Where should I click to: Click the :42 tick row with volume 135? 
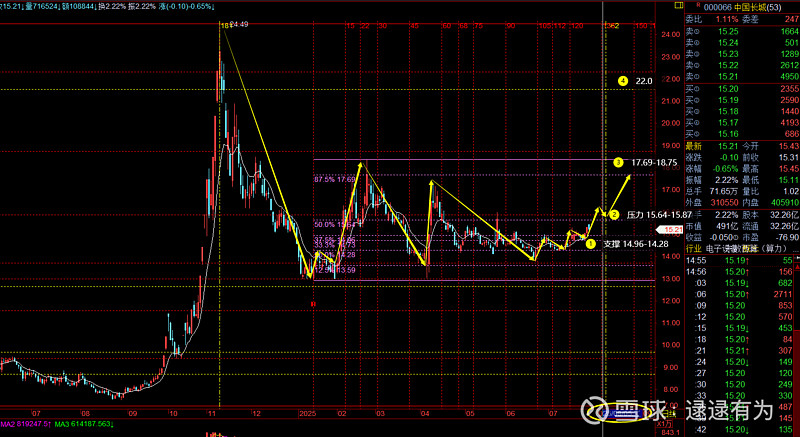[739, 429]
